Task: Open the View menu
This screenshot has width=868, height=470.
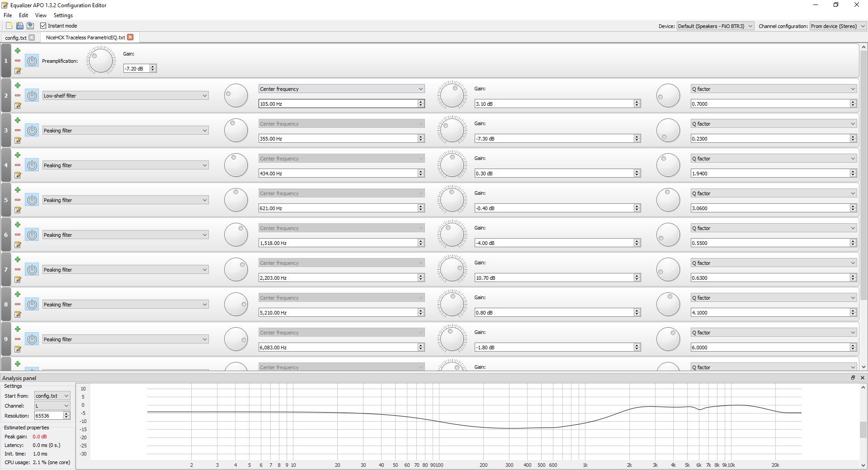Action: [41, 15]
